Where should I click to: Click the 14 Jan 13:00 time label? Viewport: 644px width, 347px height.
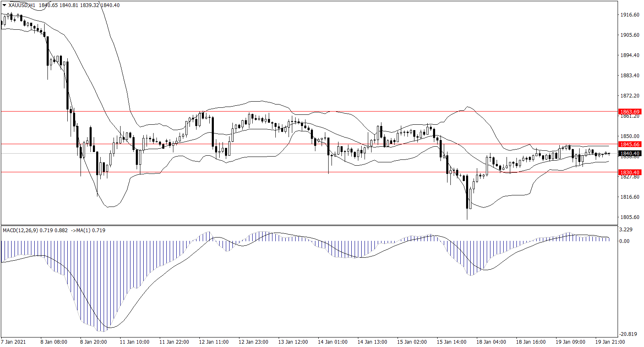(372, 342)
